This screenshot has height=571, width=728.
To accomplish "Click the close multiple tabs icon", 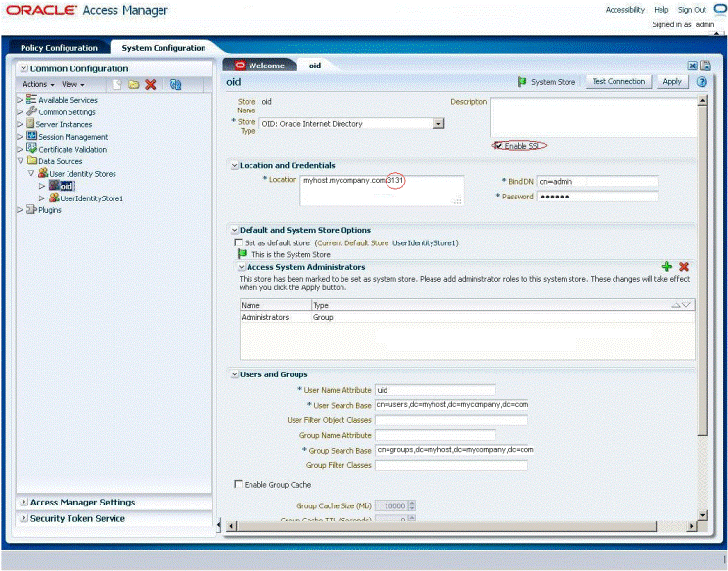I will pos(705,66).
